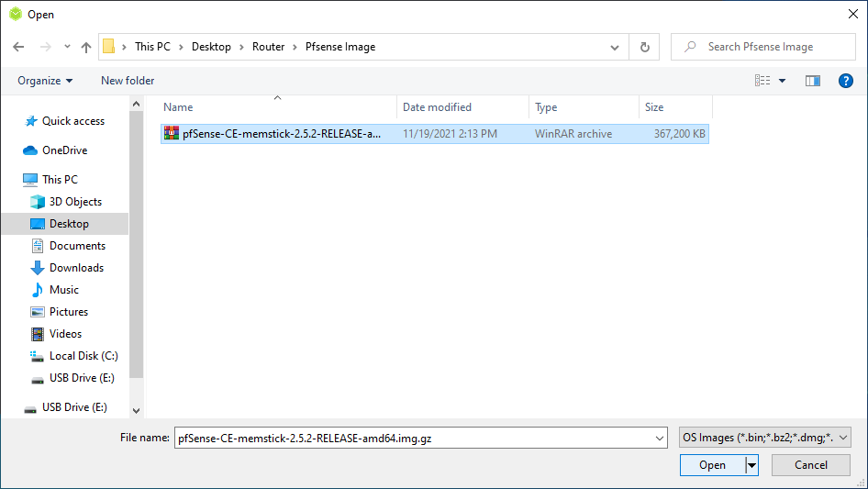868x489 pixels.
Task: Select 'Desktop' in the address path
Action: tap(211, 47)
